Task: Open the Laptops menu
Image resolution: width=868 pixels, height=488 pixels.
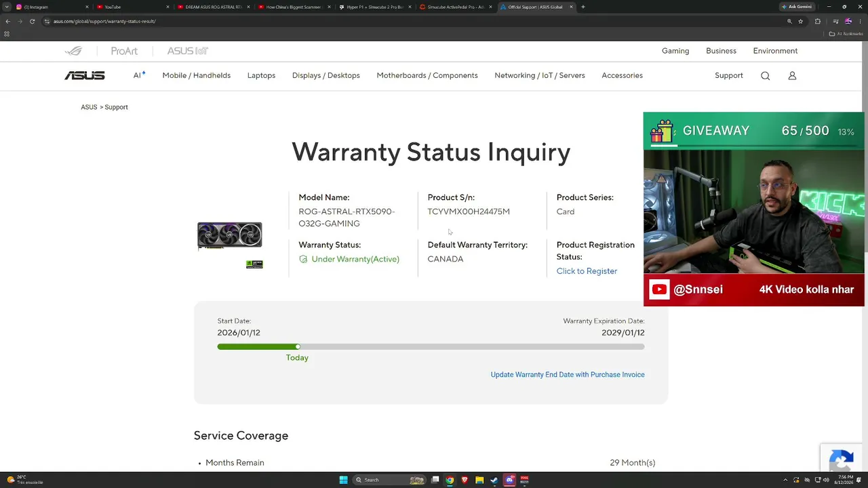Action: pyautogui.click(x=261, y=75)
